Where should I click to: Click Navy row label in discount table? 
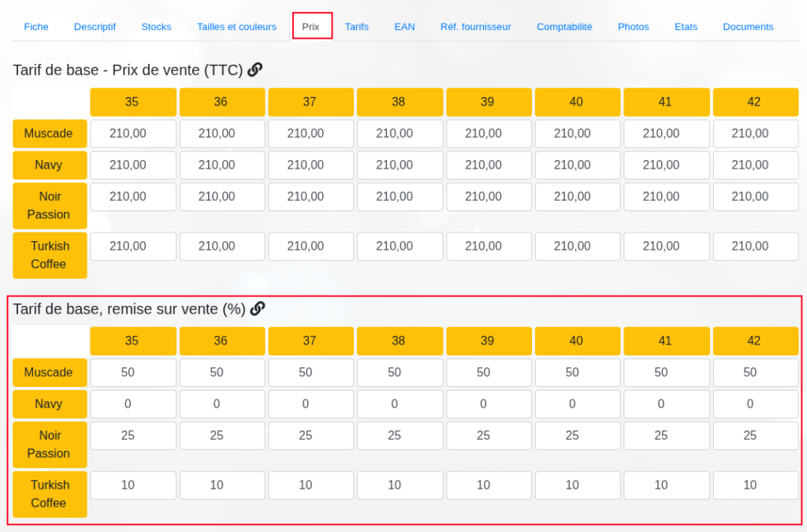[49, 404]
